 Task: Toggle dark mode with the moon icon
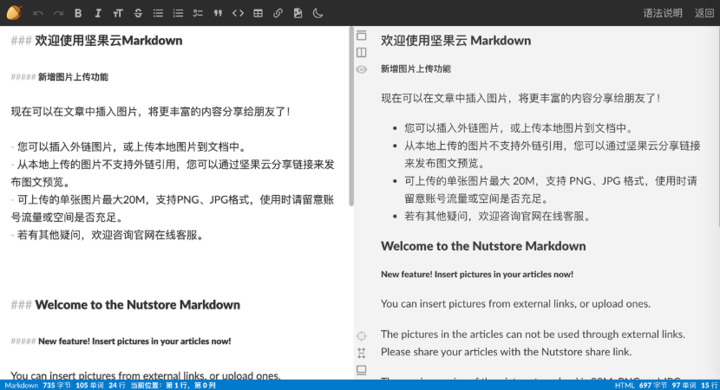coord(318,13)
